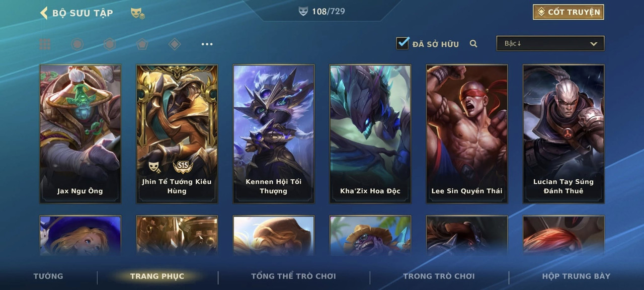Uncheck the Đã Sở Hữu checkbox
The width and height of the screenshot is (644, 290).
[403, 43]
